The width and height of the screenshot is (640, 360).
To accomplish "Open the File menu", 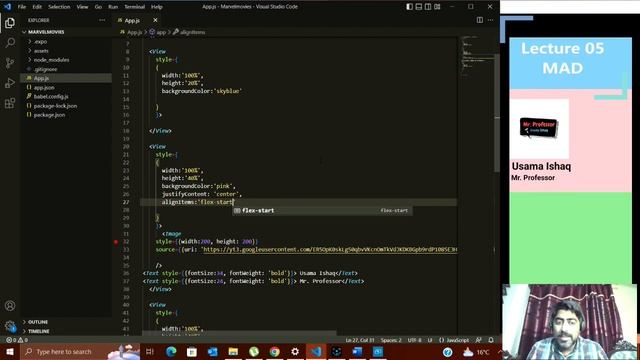I will point(22,7).
